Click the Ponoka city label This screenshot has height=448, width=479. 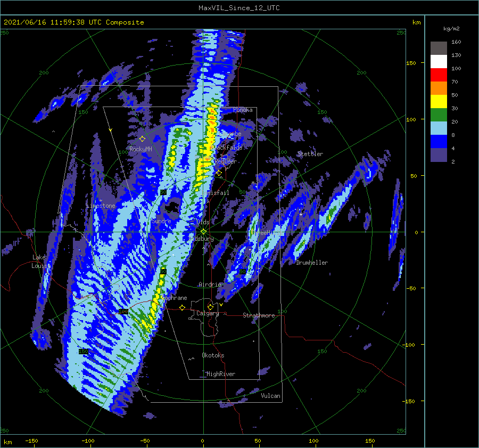tap(243, 110)
